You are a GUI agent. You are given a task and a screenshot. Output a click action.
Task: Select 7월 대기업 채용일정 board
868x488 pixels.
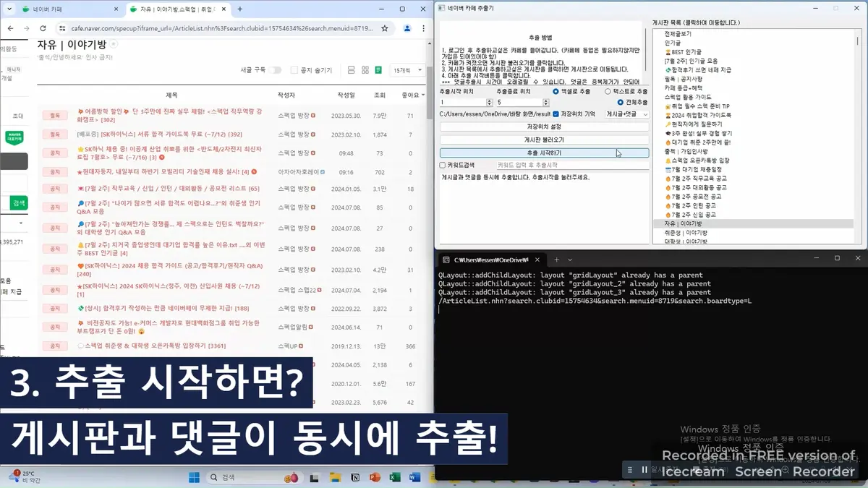pos(695,169)
